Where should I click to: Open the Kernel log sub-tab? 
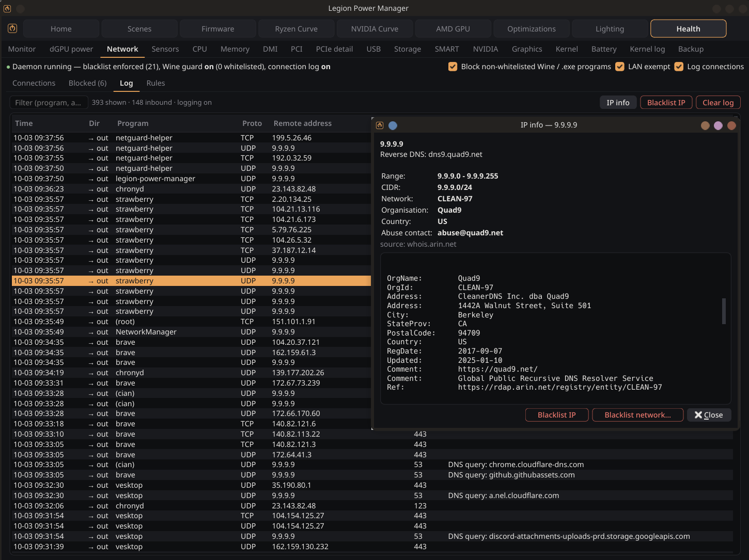tap(647, 49)
